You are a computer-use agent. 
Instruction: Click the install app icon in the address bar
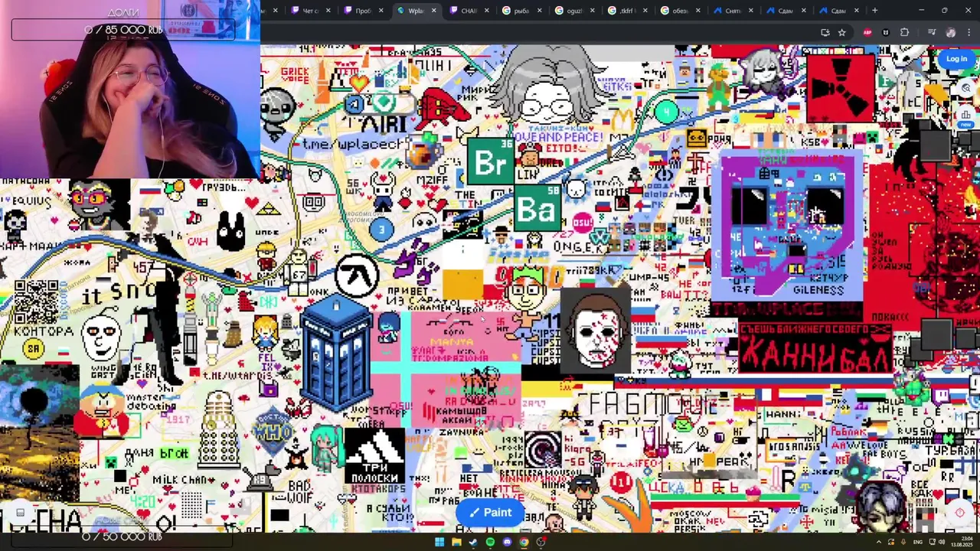pyautogui.click(x=825, y=32)
